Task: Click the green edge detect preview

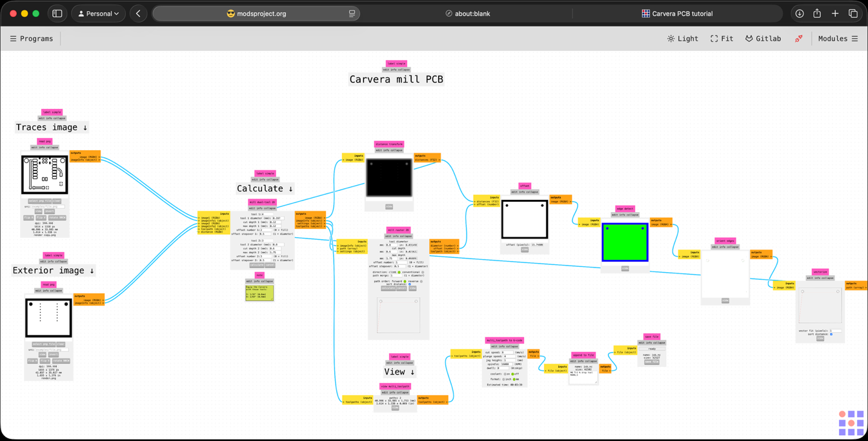Action: [625, 242]
